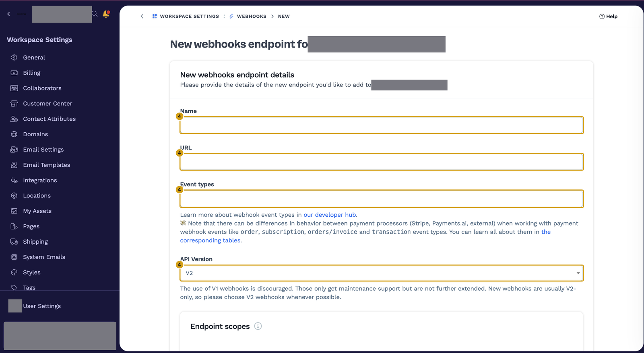Click breadcrumb back chevron
The height and width of the screenshot is (353, 644).
pyautogui.click(x=142, y=16)
